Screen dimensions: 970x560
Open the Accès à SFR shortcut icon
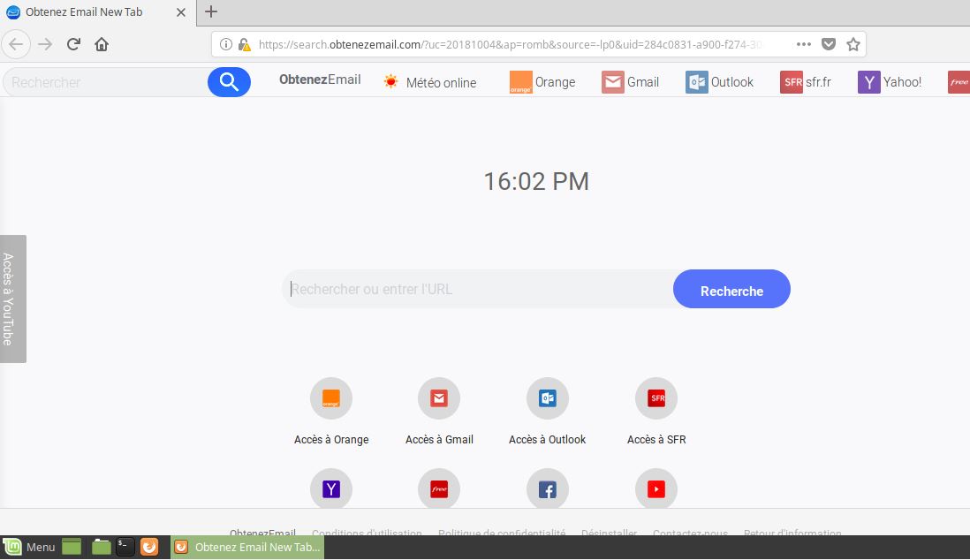coord(656,398)
